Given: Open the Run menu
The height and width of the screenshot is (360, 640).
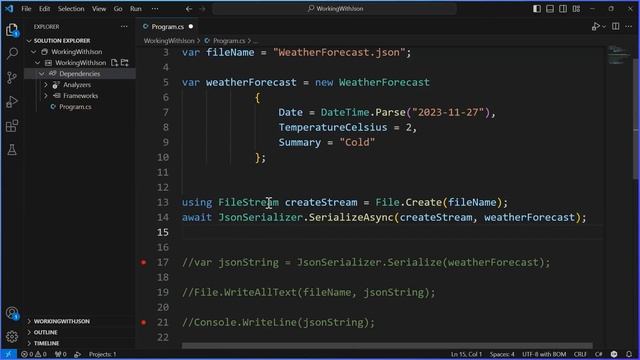Looking at the screenshot, I should [x=136, y=9].
